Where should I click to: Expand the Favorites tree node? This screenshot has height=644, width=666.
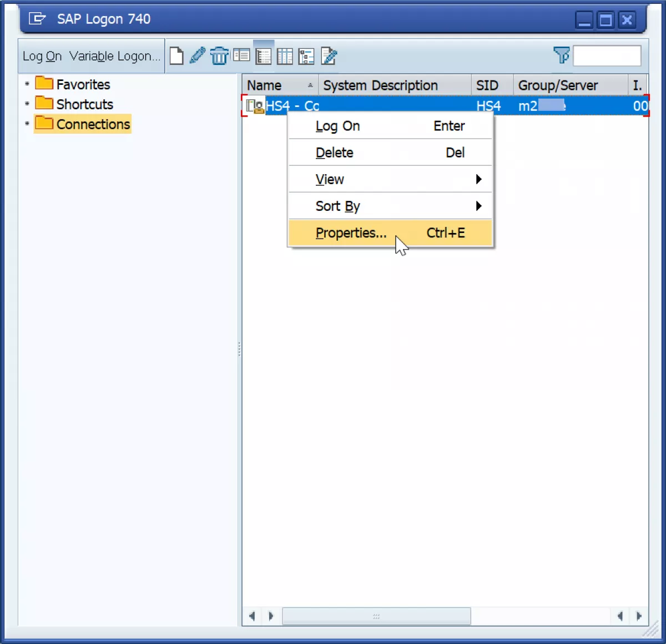[27, 84]
